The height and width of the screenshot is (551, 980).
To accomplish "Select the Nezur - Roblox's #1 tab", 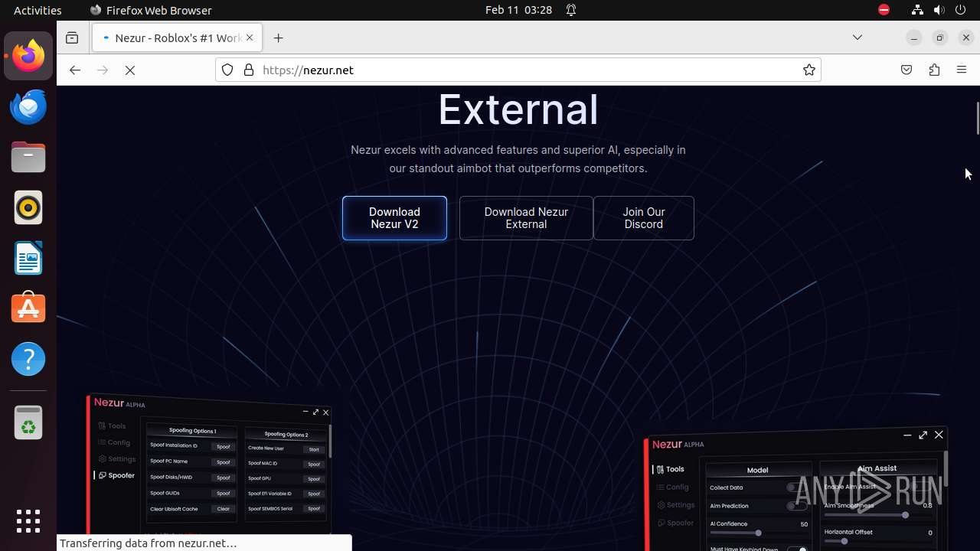I will click(178, 37).
